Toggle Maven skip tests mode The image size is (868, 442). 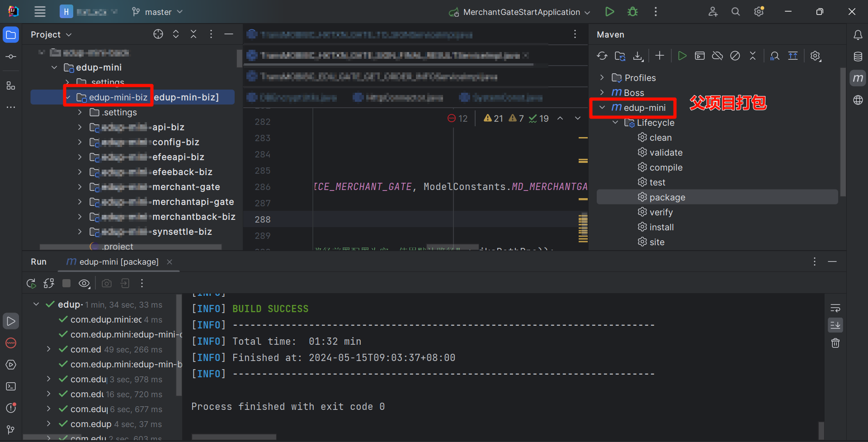tap(735, 56)
